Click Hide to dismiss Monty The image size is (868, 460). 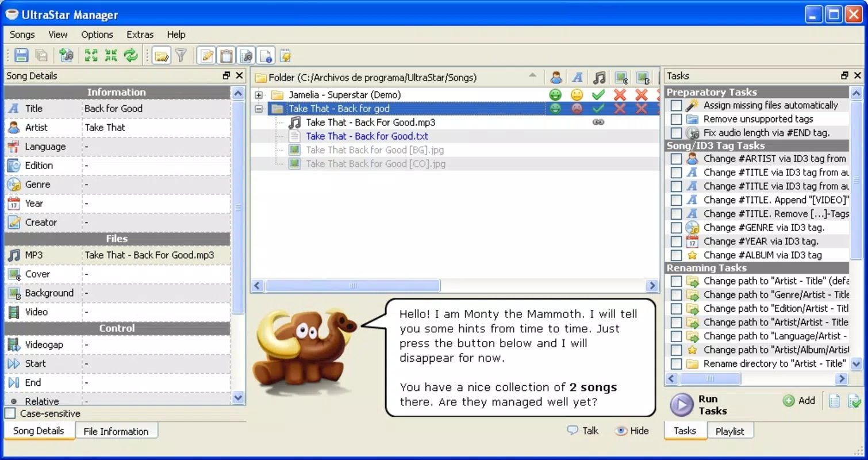point(631,431)
